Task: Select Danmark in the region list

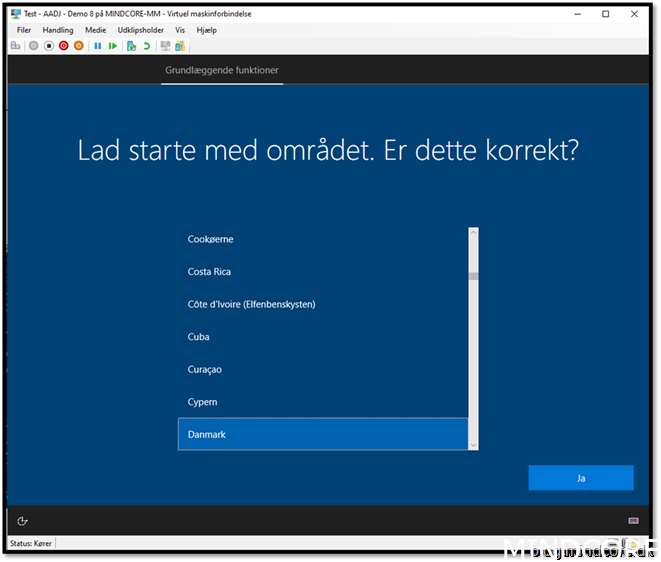Action: click(x=322, y=434)
